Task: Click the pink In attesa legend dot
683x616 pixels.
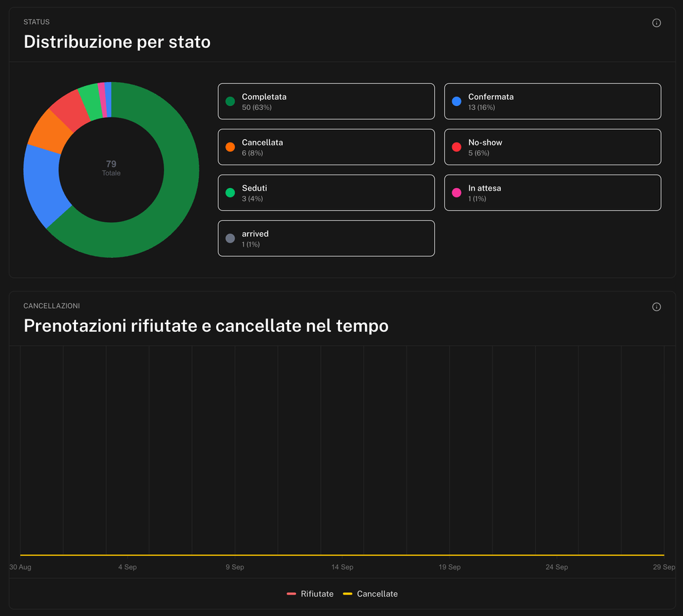Action: (x=456, y=193)
